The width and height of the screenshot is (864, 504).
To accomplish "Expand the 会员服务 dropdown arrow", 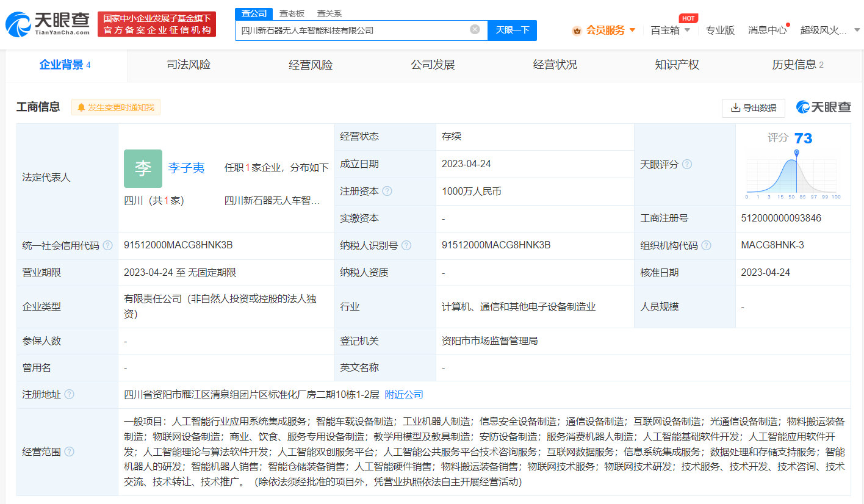I will (632, 30).
